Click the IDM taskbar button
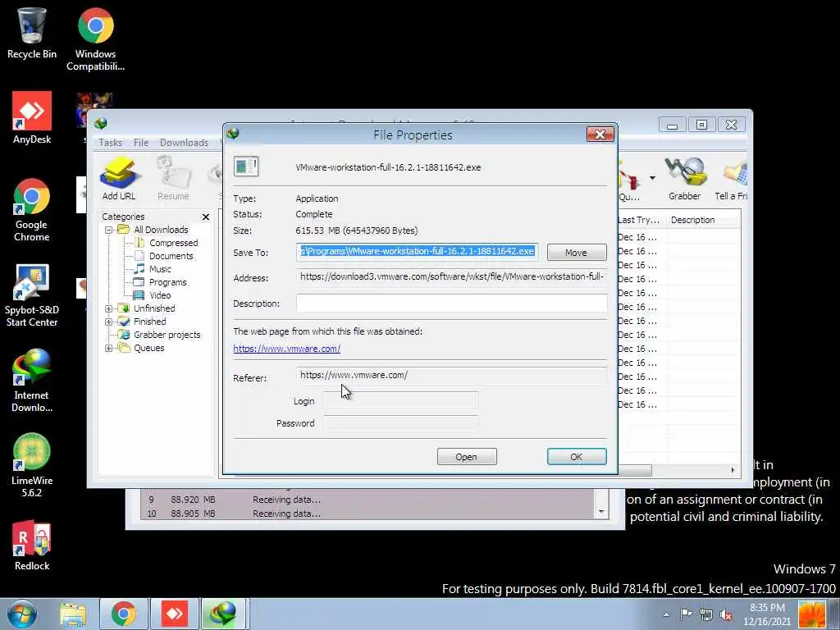This screenshot has height=630, width=840. pos(224,614)
